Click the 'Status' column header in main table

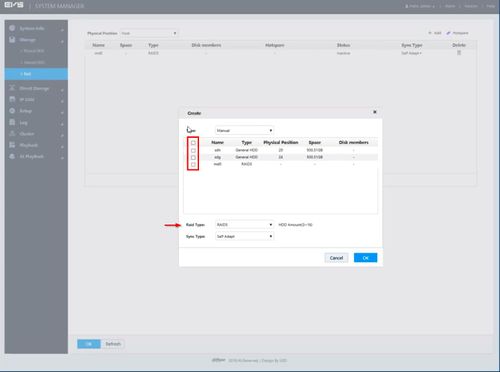point(343,45)
